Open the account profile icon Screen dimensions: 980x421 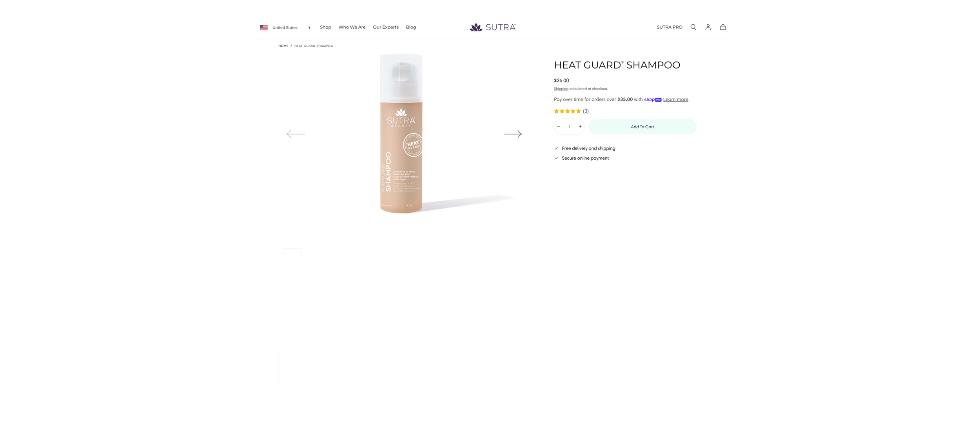tap(708, 27)
